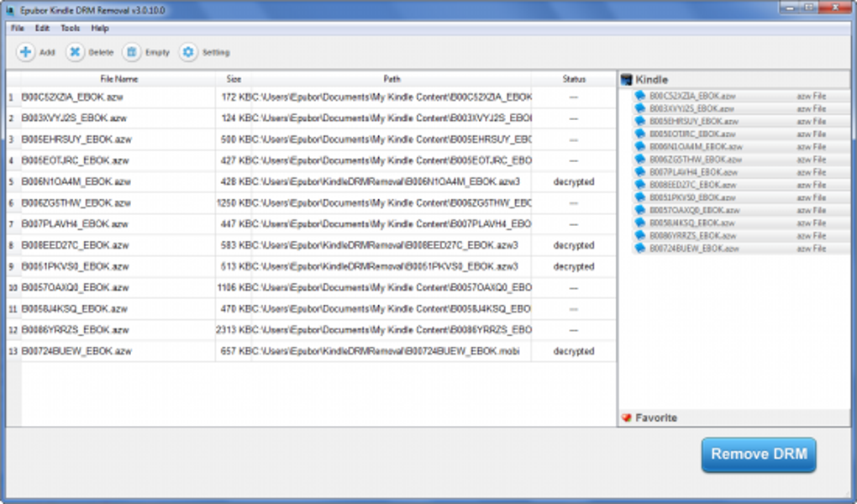Image resolution: width=857 pixels, height=504 pixels.
Task: Click book icon beside B005EOTJRC_EBOK.azw in Kindle panel
Action: (639, 134)
